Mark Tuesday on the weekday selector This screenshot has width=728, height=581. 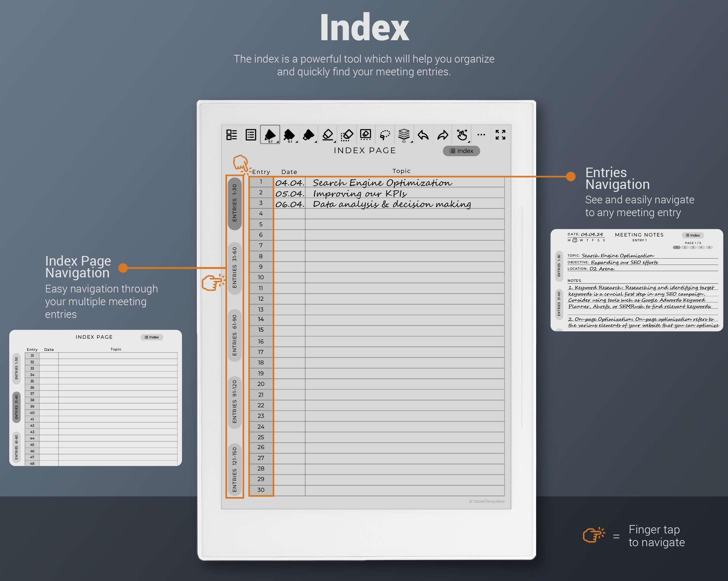(575, 240)
